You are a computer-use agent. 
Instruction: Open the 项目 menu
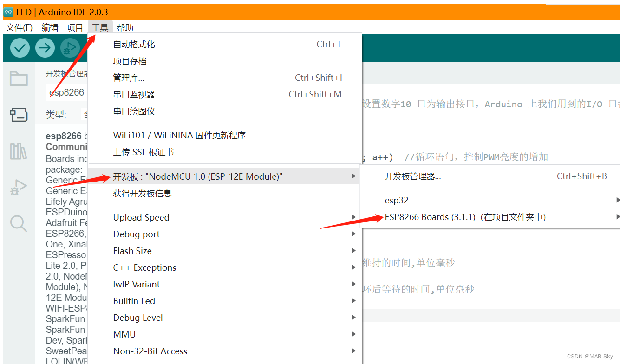tap(75, 28)
